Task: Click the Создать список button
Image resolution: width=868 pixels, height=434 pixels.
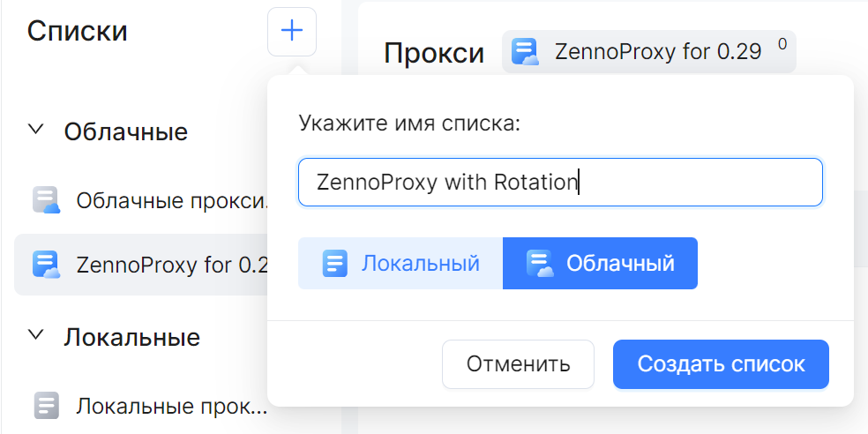Action: [721, 364]
